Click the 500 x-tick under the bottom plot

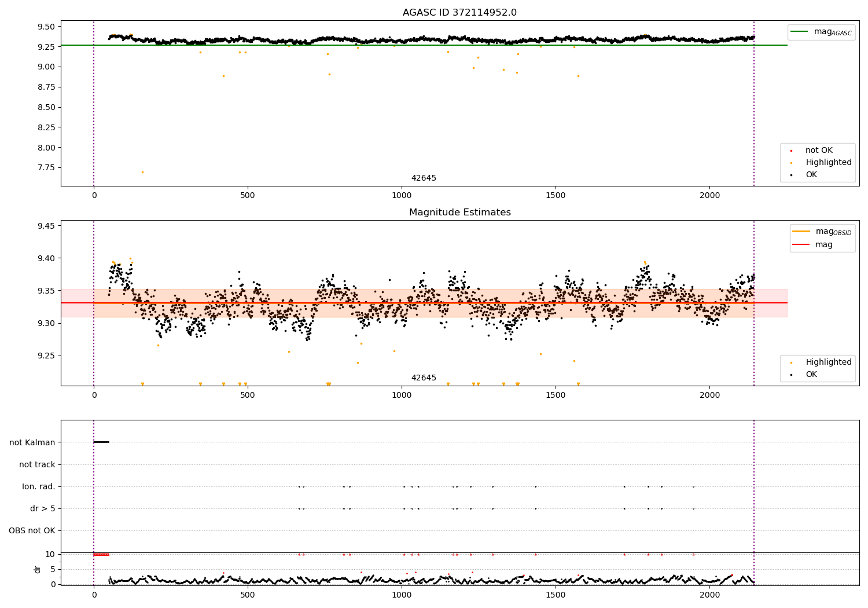[x=248, y=594]
